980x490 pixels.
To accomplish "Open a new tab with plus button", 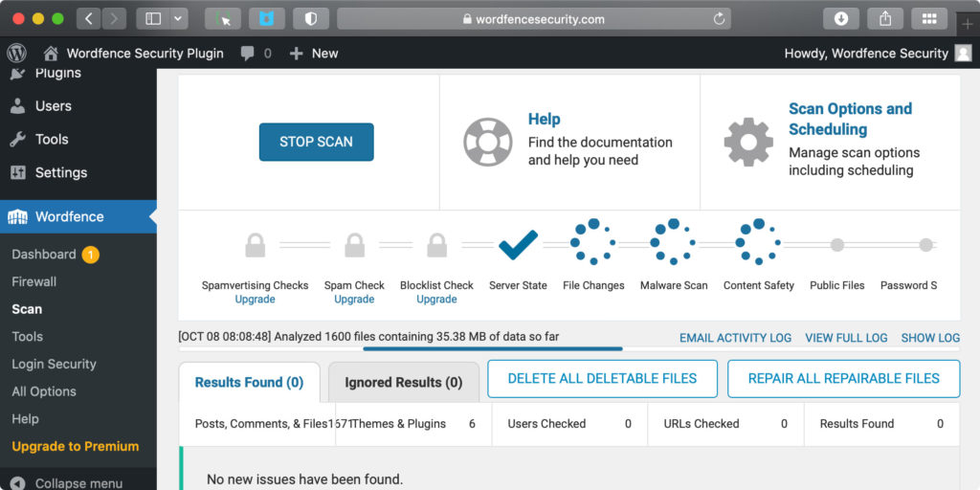I will (x=969, y=24).
